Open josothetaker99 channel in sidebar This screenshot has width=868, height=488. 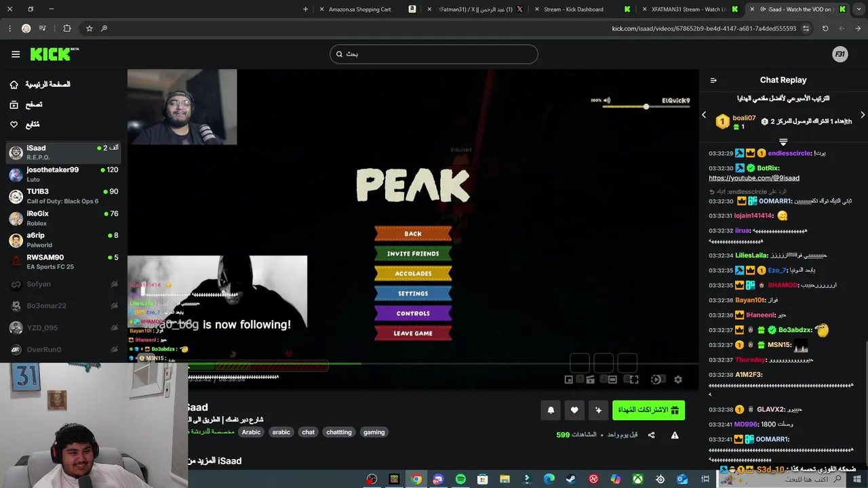(x=64, y=174)
